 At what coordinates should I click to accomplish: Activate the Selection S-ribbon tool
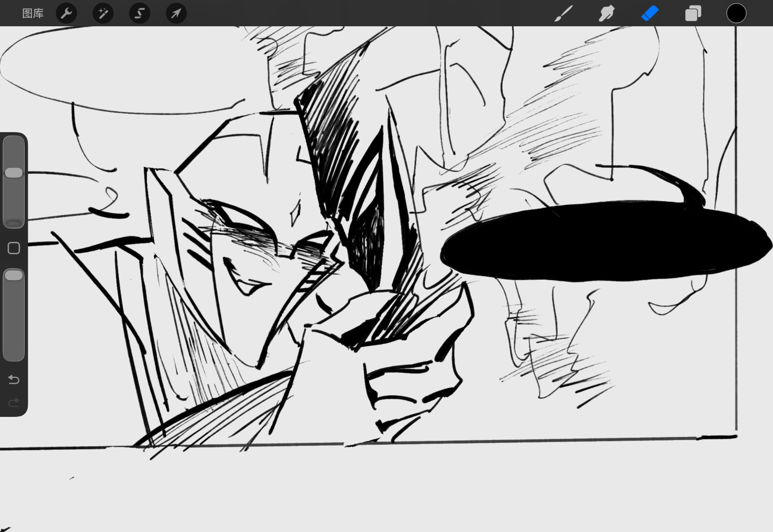pyautogui.click(x=139, y=14)
